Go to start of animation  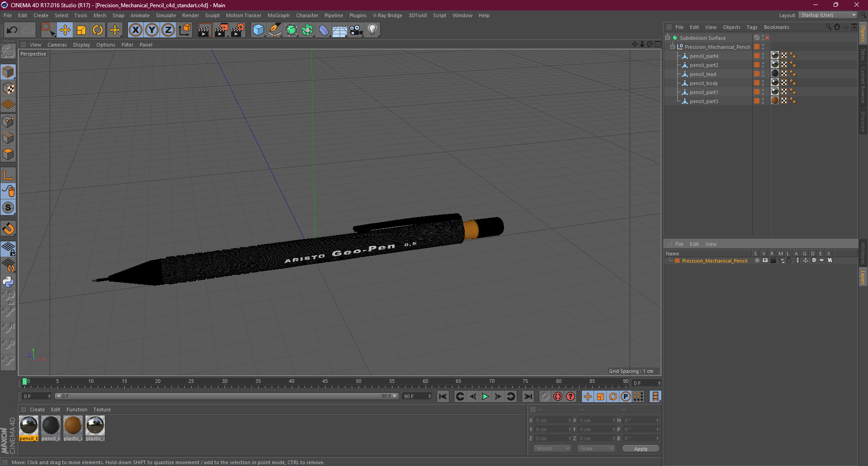[443, 396]
